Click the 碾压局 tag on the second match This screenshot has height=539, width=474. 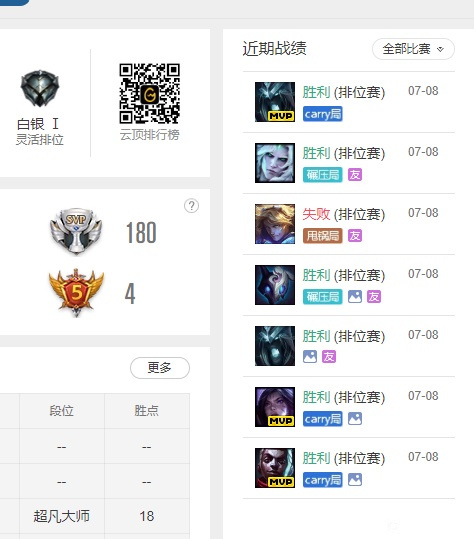pos(322,175)
